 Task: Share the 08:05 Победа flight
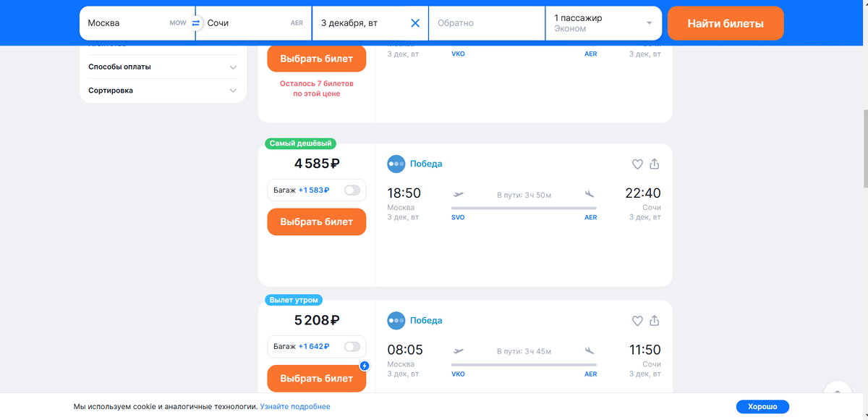click(655, 321)
